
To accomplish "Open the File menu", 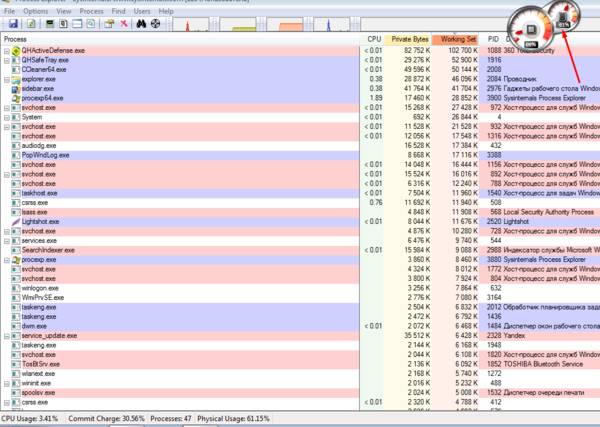I will 10,11.
